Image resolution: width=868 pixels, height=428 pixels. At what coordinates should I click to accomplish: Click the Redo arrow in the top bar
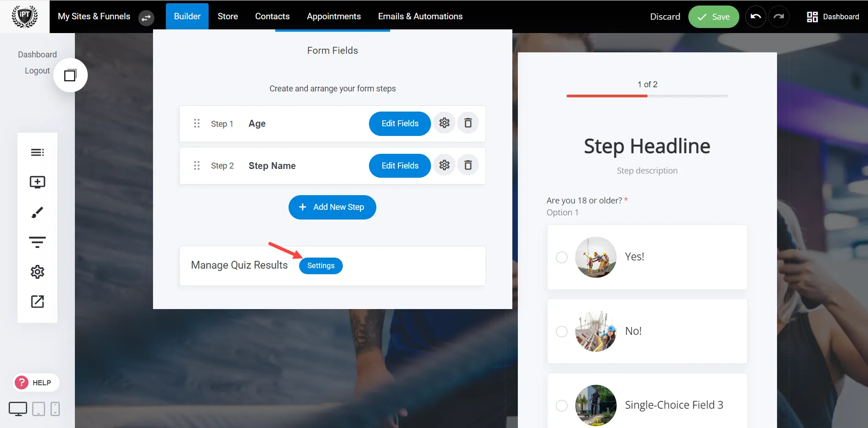click(x=779, y=17)
